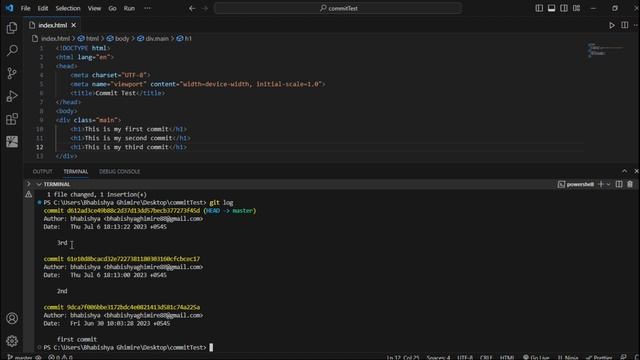This screenshot has height=360, width=640.
Task: Click the editor minimap
Action: [x=605, y=51]
